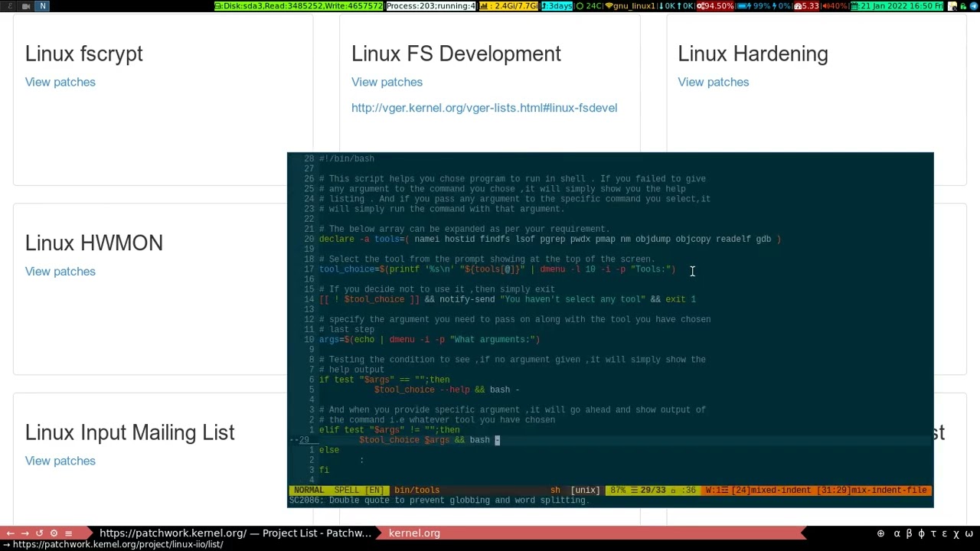Click the NORMAL mode indicator in vim statusline
The width and height of the screenshot is (980, 551).
click(x=309, y=490)
